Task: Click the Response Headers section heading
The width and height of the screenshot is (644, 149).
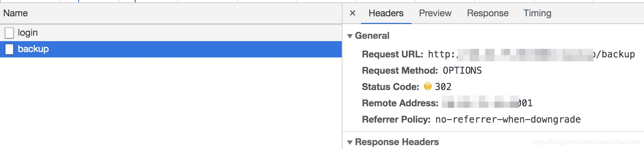Action: 397,142
